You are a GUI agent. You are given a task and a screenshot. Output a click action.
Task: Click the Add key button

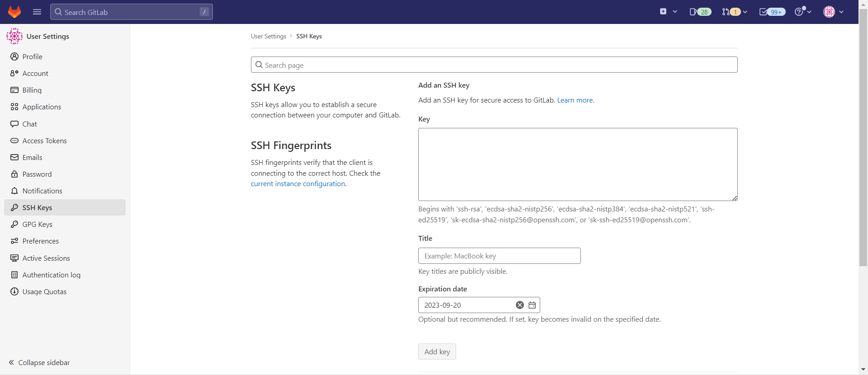coord(437,352)
